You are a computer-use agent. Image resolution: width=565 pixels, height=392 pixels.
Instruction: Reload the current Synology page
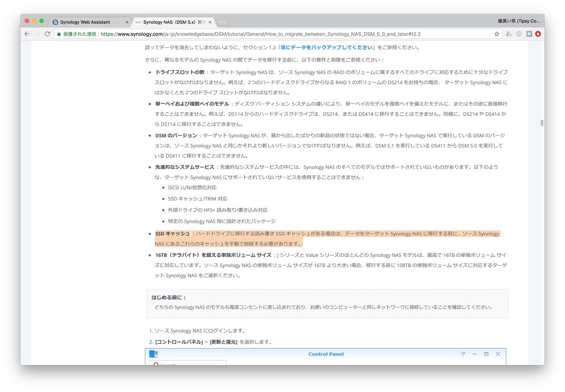(47, 34)
